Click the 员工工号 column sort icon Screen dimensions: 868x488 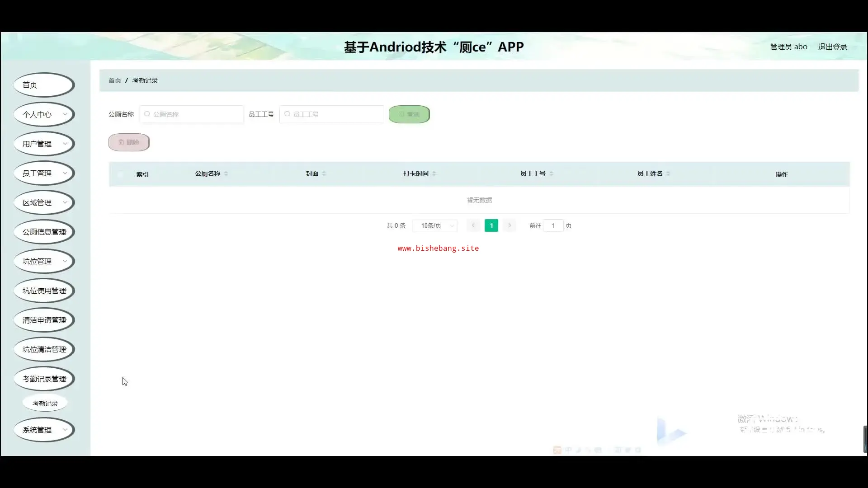pyautogui.click(x=552, y=174)
